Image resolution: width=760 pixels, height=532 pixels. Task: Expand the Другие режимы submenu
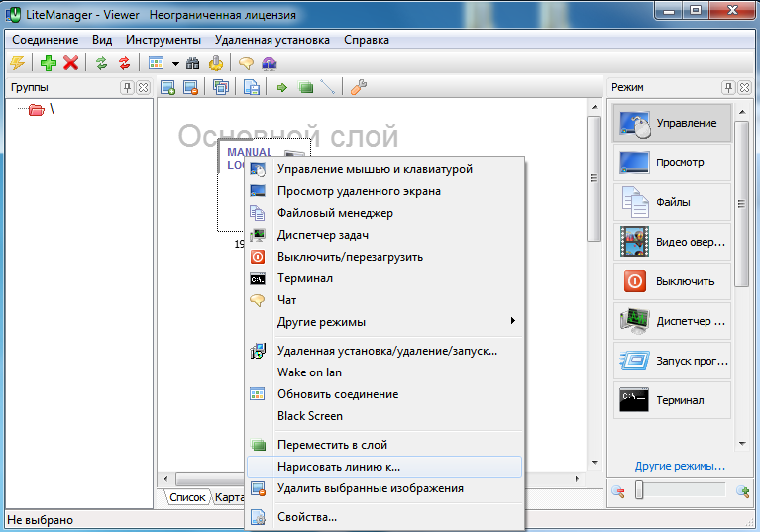coord(384,322)
